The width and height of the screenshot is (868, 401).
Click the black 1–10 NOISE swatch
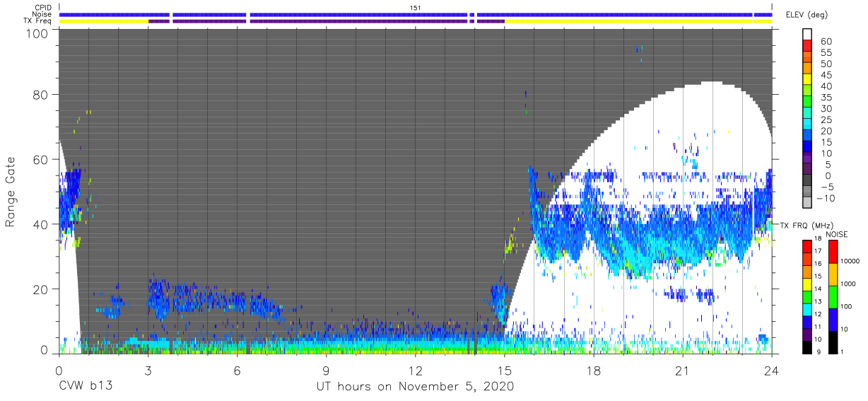(x=834, y=341)
